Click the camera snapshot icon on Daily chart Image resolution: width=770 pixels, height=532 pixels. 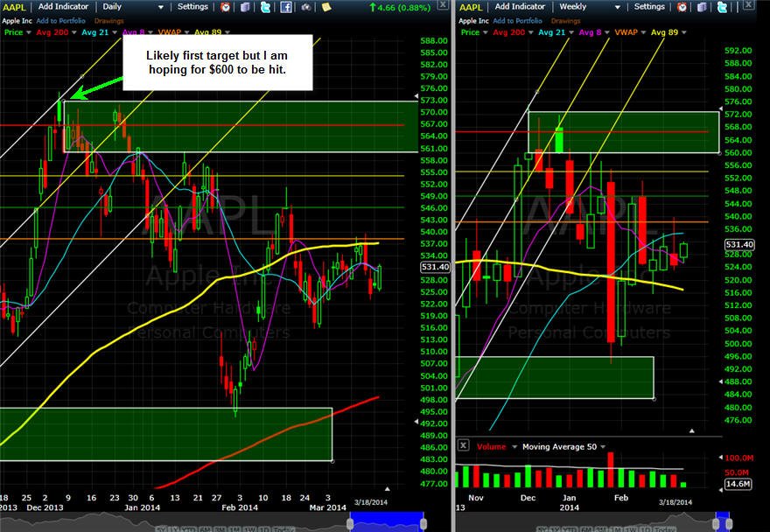(x=306, y=7)
